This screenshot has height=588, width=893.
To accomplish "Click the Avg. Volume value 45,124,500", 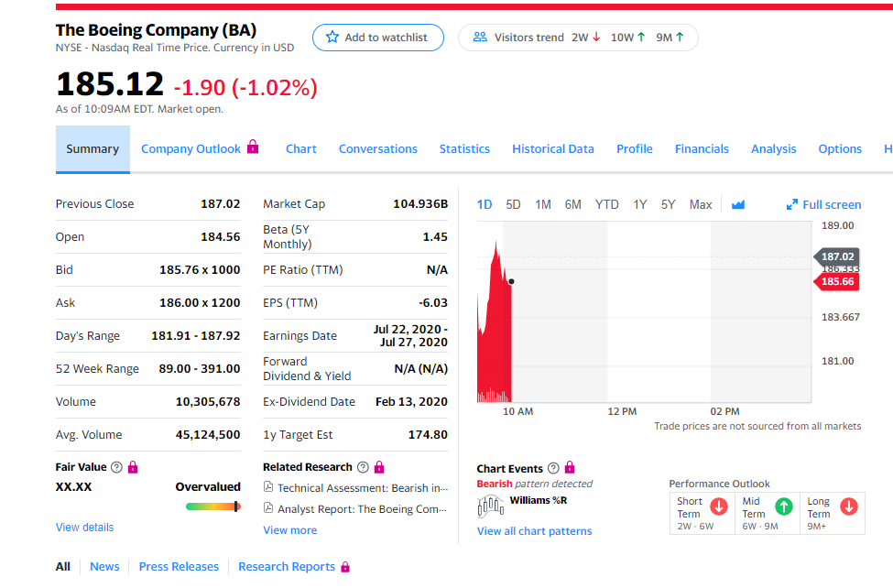I will point(208,435).
